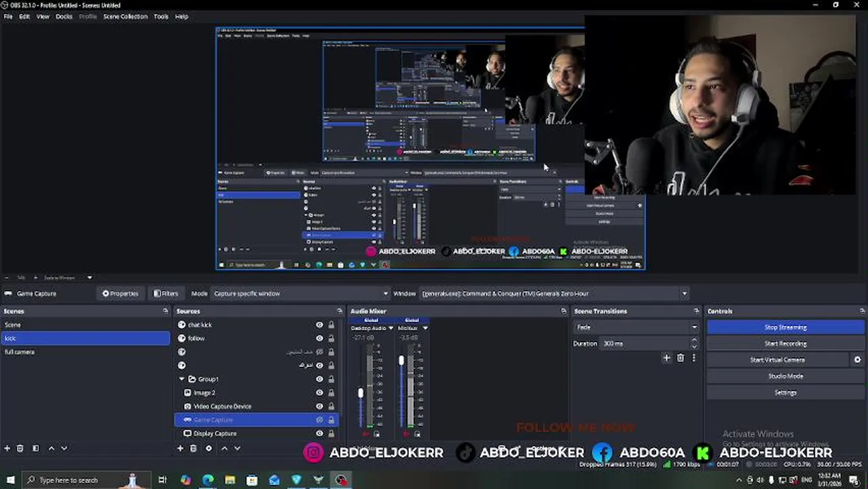Enable Studio Mode
868x489 pixels.
(x=786, y=376)
